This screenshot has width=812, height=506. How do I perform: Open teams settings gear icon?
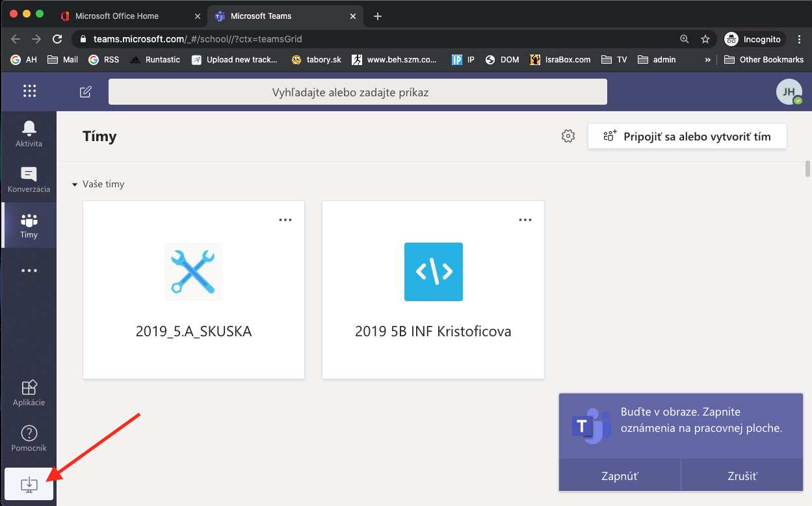[x=568, y=136]
